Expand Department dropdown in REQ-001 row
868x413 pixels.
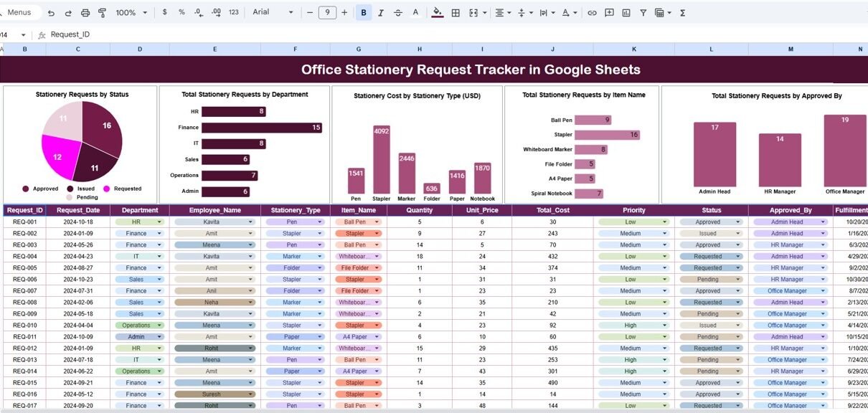[159, 222]
